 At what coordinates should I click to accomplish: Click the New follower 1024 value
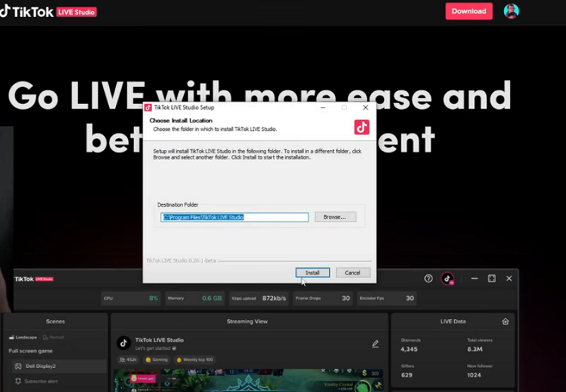click(x=473, y=375)
